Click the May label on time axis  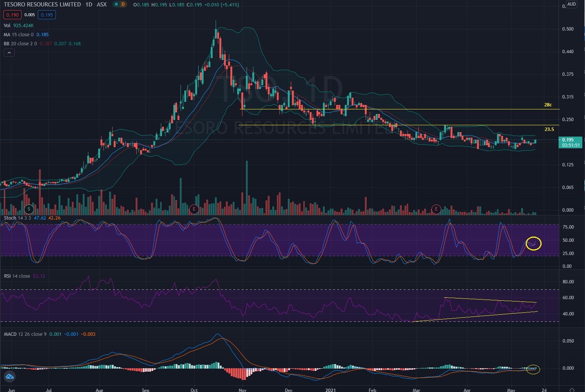point(511,390)
